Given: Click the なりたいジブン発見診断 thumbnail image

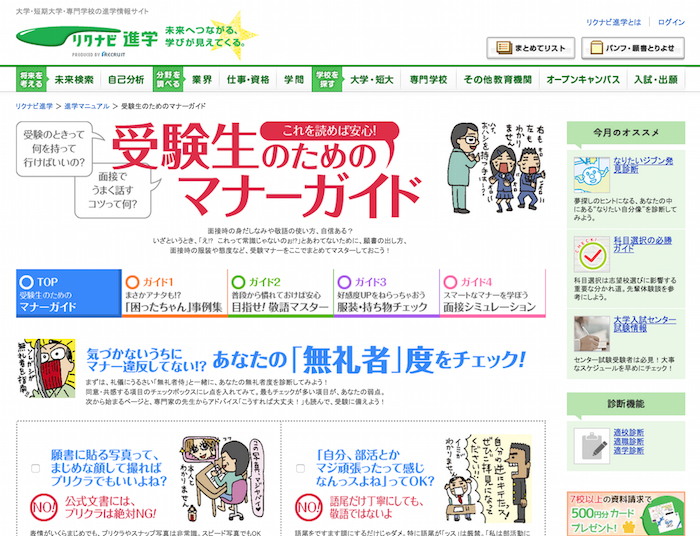Looking at the screenshot, I should pos(592,175).
